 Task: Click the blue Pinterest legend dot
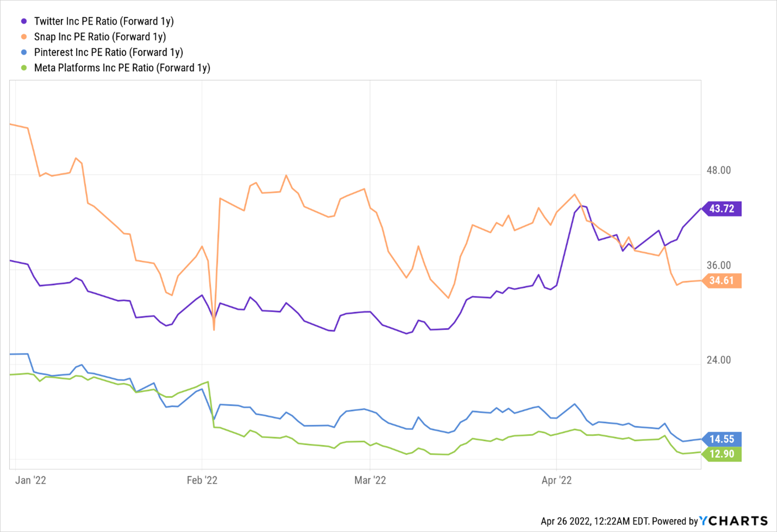coord(24,53)
